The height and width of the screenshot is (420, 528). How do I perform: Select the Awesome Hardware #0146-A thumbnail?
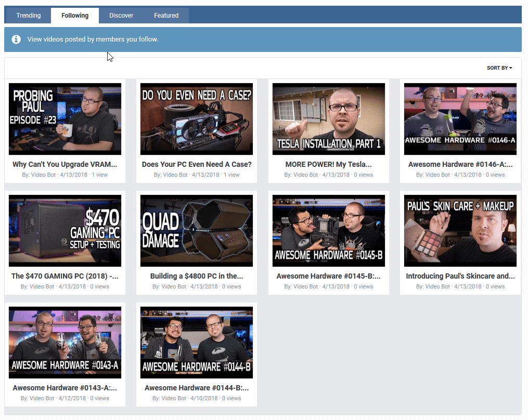coord(460,119)
